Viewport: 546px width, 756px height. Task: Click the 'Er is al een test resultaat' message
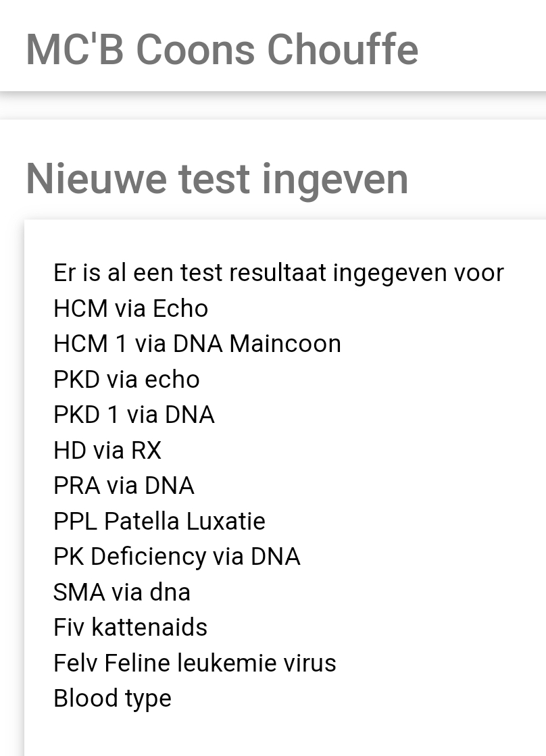tap(278, 273)
